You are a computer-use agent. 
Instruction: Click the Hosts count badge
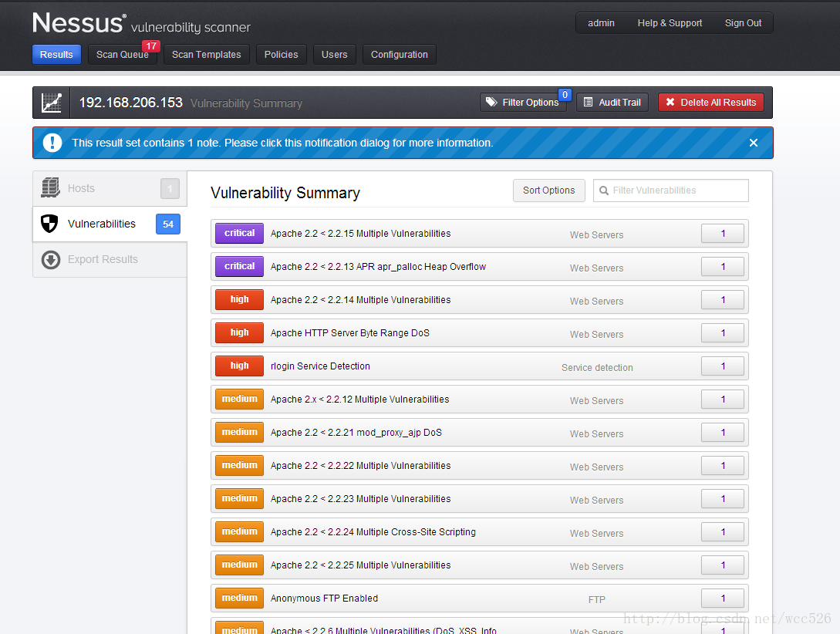[170, 188]
